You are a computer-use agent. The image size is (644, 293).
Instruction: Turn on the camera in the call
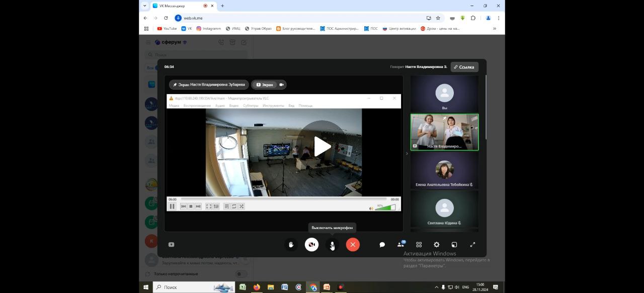coord(311,245)
